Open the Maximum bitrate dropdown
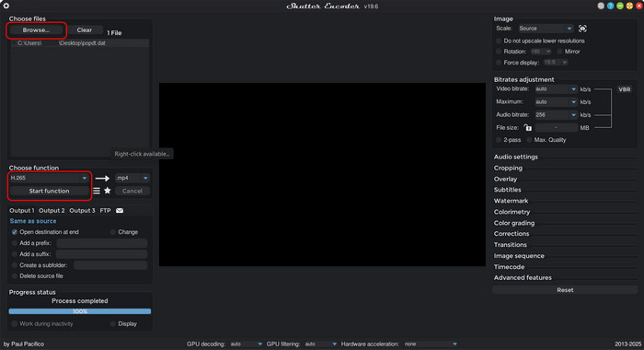The height and width of the screenshot is (350, 644). (x=556, y=101)
